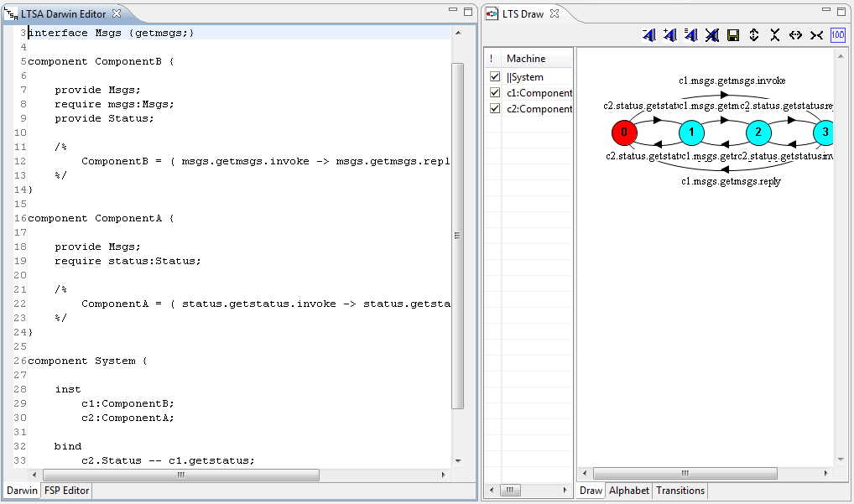854x504 pixels.
Task: Reset the diagram zoom to 100
Action: (x=837, y=35)
